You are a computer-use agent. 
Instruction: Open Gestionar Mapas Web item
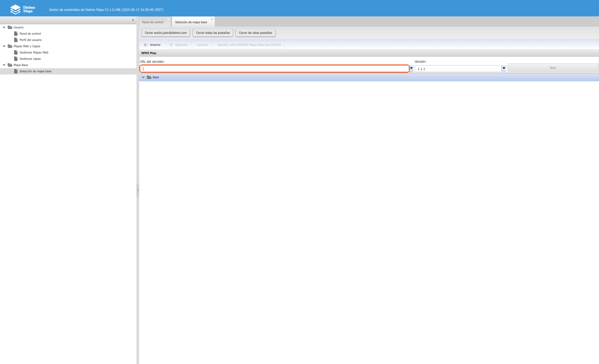(x=34, y=52)
